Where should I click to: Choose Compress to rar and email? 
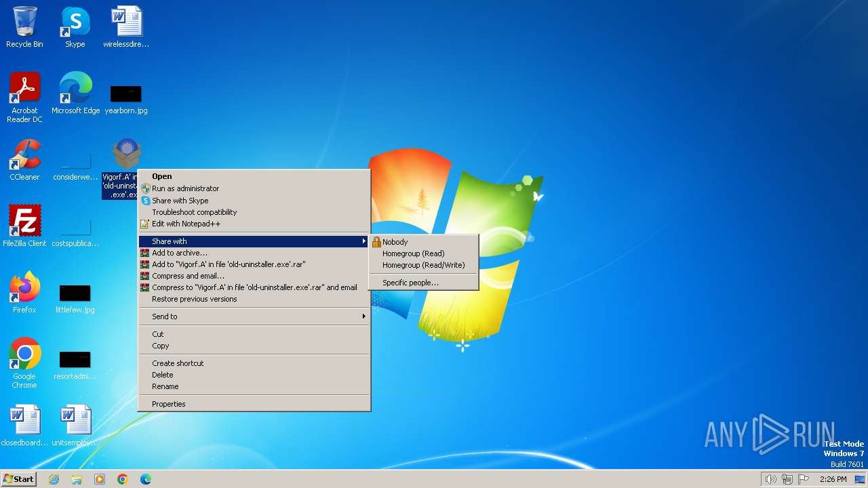point(254,287)
